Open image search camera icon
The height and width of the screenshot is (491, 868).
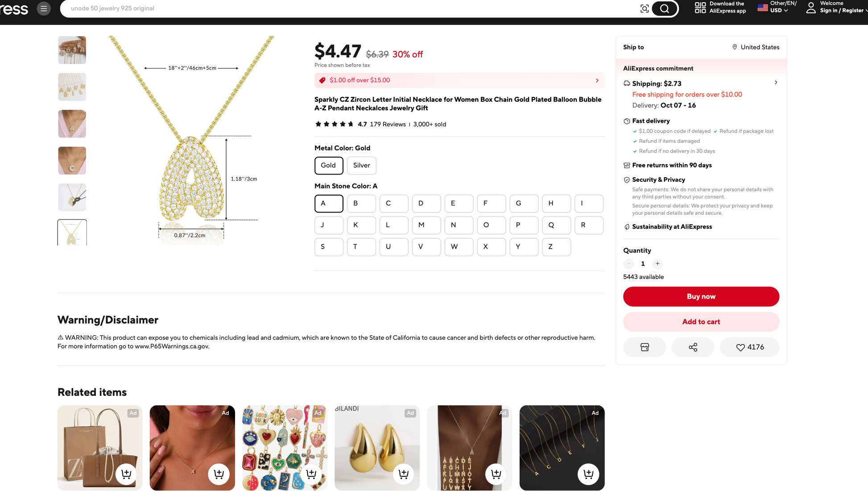[645, 8]
